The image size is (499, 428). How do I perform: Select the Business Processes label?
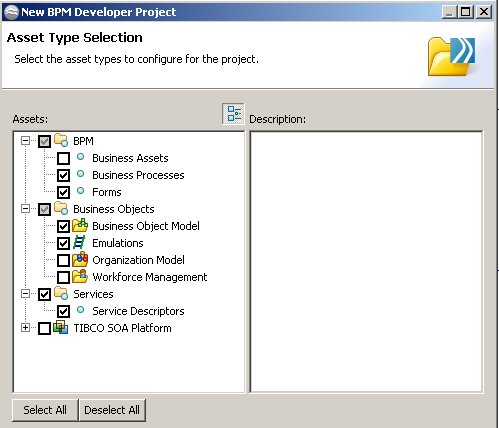138,175
